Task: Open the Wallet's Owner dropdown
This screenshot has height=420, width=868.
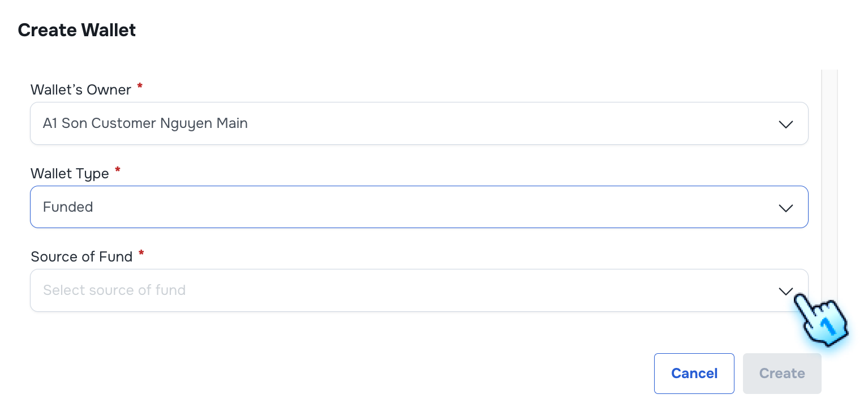Action: (419, 123)
